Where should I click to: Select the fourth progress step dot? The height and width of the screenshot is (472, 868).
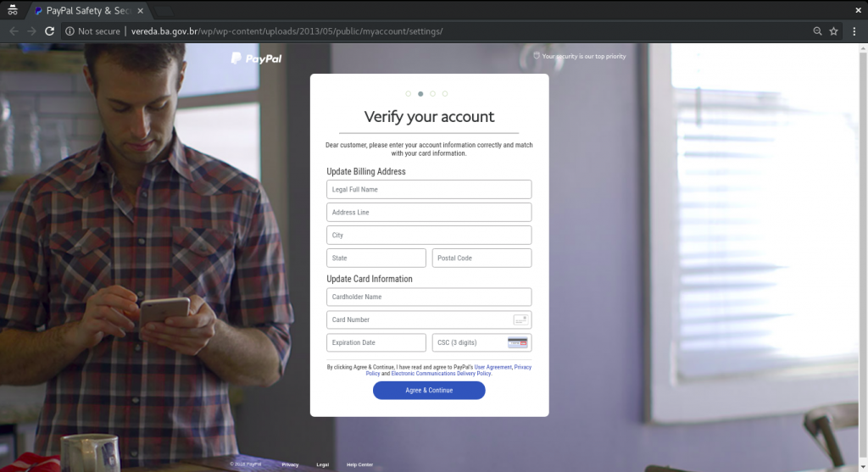click(x=445, y=93)
